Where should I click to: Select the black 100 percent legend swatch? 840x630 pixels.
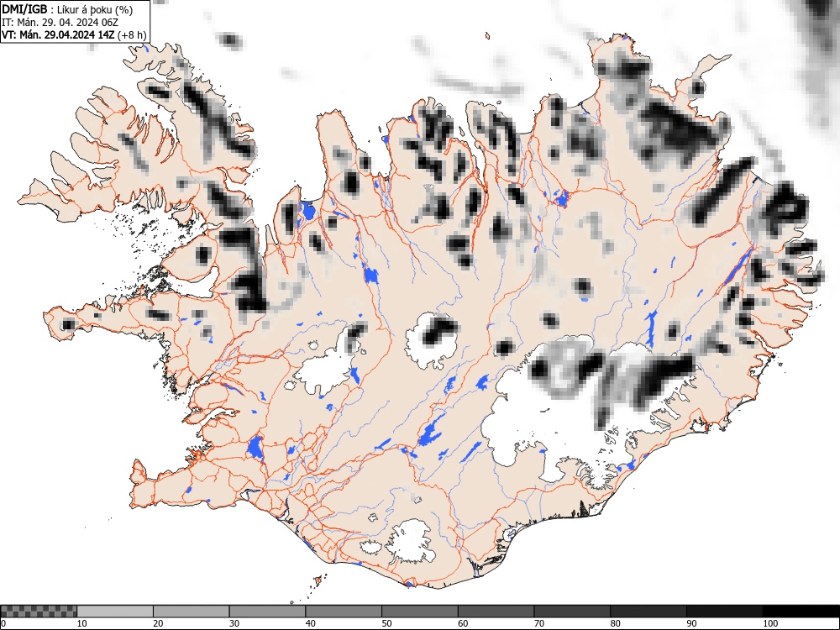point(801,612)
